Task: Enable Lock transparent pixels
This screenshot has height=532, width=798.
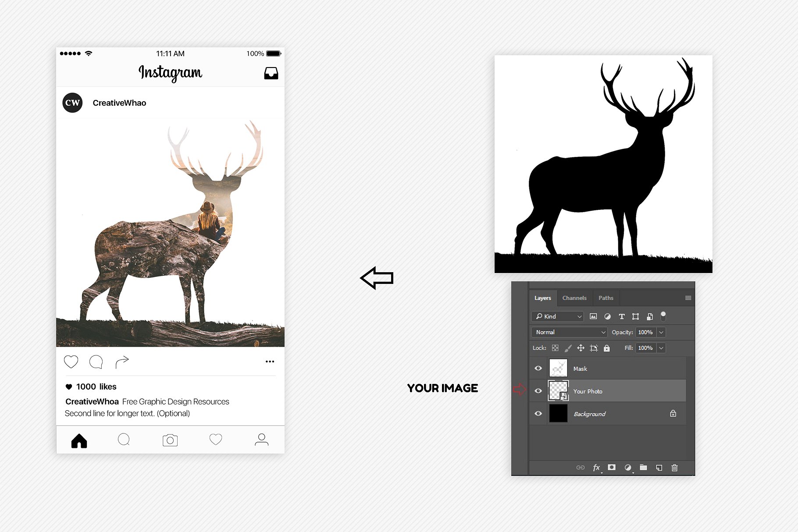Action: click(x=555, y=348)
